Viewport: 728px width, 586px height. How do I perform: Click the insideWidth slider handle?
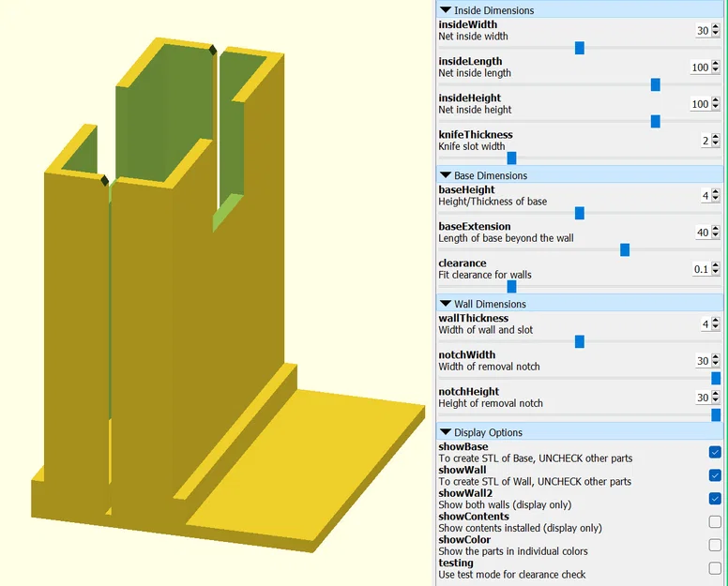(x=580, y=48)
